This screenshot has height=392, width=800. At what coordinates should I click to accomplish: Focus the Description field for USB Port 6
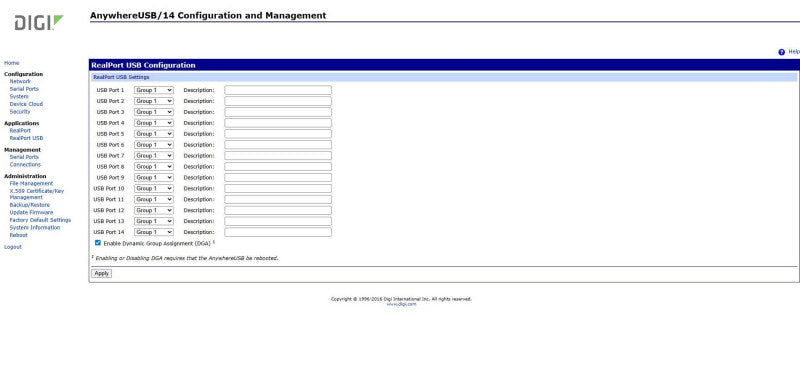point(278,145)
